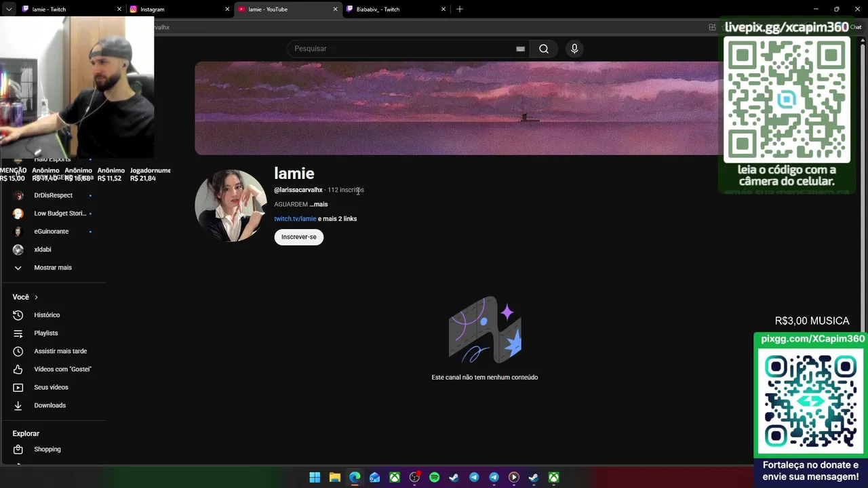This screenshot has width=868, height=488.
Task: Close the lamie - YouTube tab
Action: [335, 9]
